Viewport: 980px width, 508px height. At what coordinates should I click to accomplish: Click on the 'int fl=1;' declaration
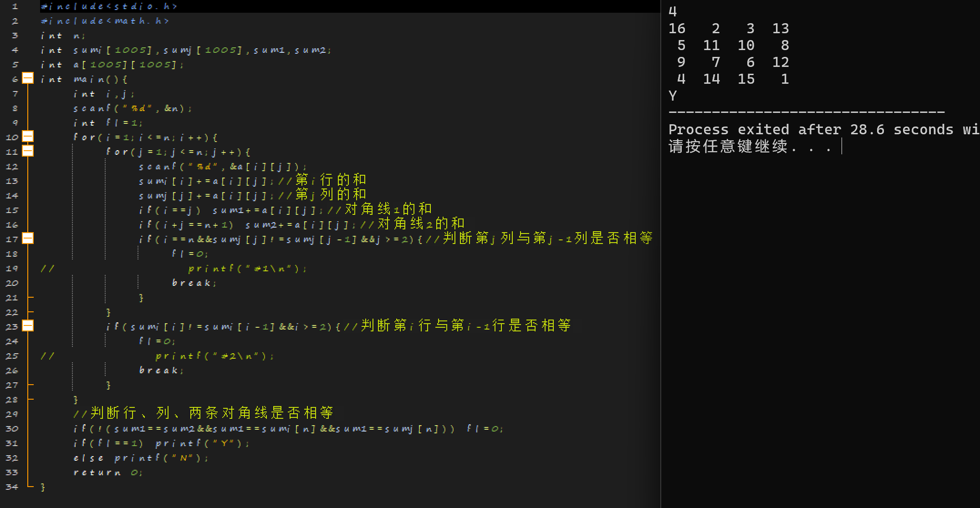click(107, 123)
